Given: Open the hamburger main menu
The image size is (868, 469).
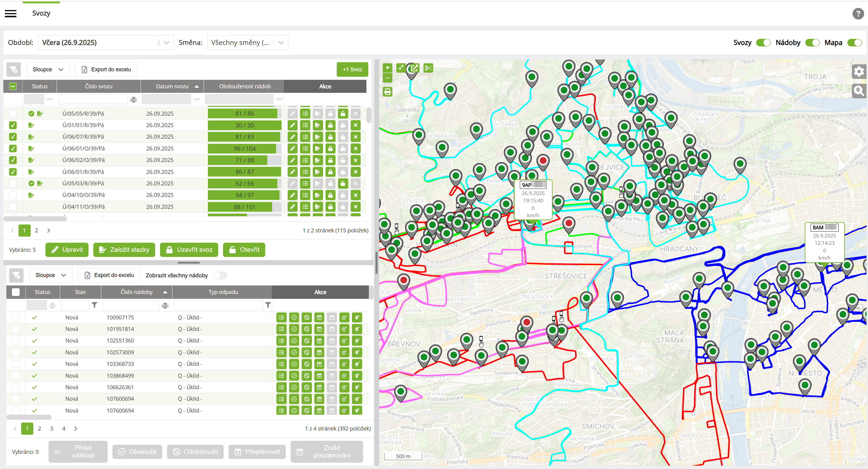Looking at the screenshot, I should (x=11, y=13).
